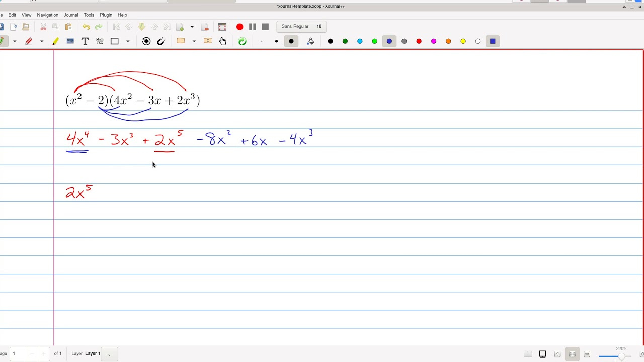Select the Vertical Space tool
Image resolution: width=644 pixels, height=362 pixels.
click(x=208, y=41)
